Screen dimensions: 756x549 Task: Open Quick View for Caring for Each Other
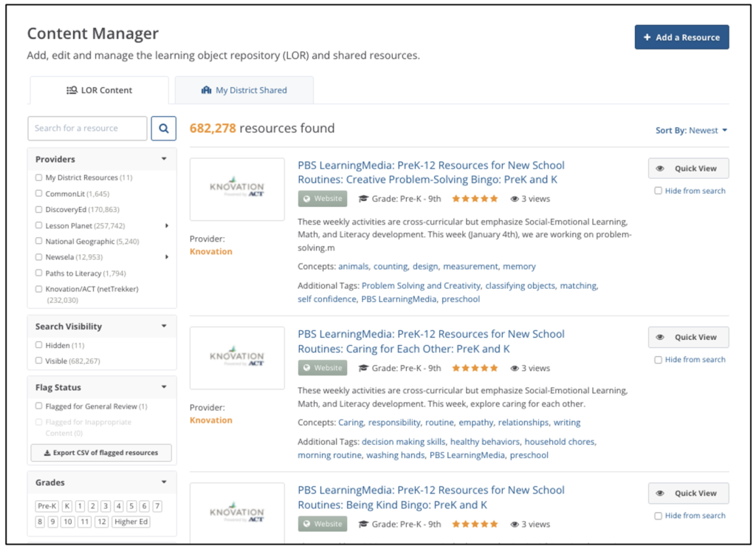pyautogui.click(x=689, y=337)
